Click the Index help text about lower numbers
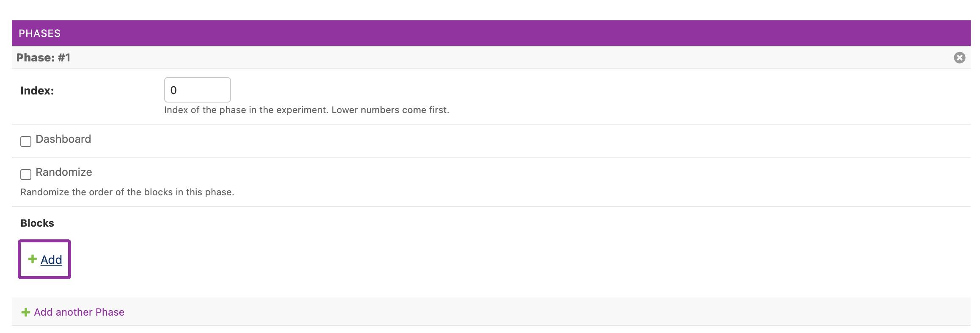The image size is (980, 333). click(x=306, y=110)
